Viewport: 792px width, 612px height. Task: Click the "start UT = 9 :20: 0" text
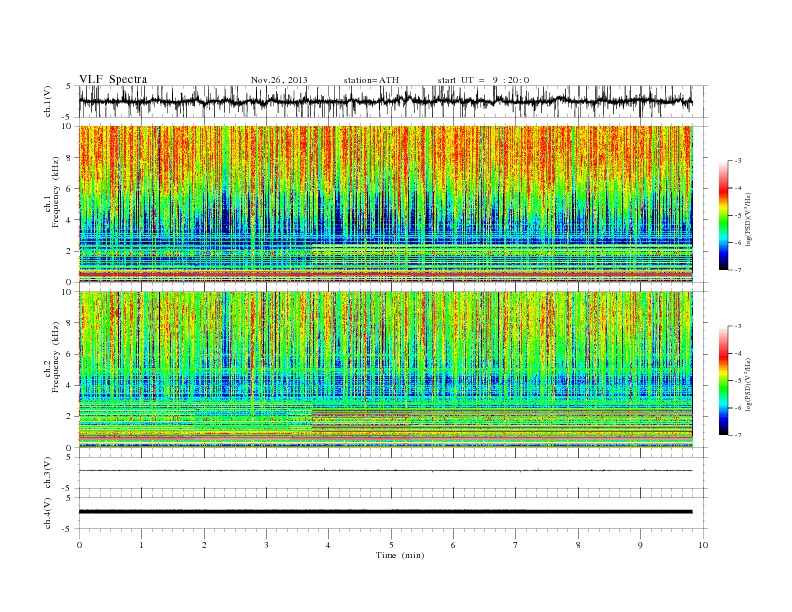tap(483, 80)
